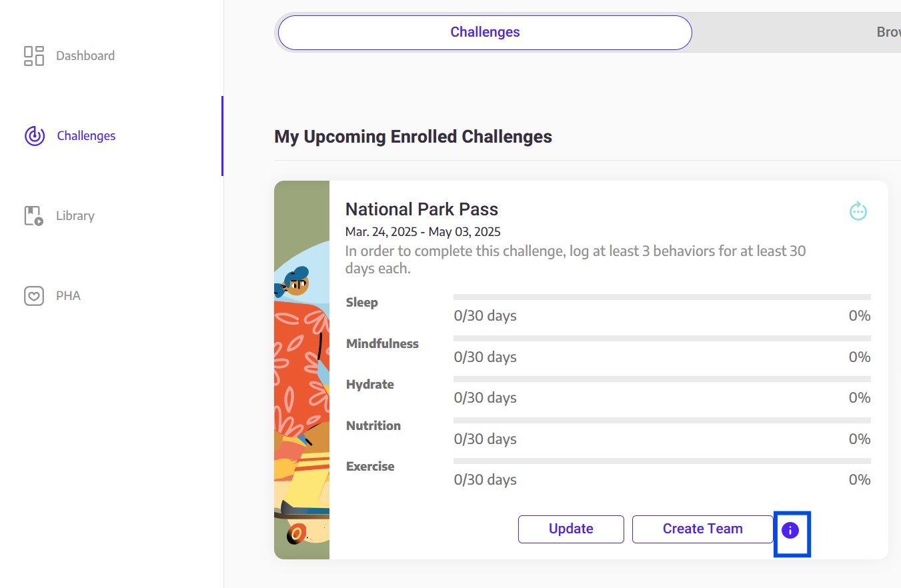Viewport: 901px width, 588px height.
Task: Click the Exercise progress bar
Action: [662, 461]
